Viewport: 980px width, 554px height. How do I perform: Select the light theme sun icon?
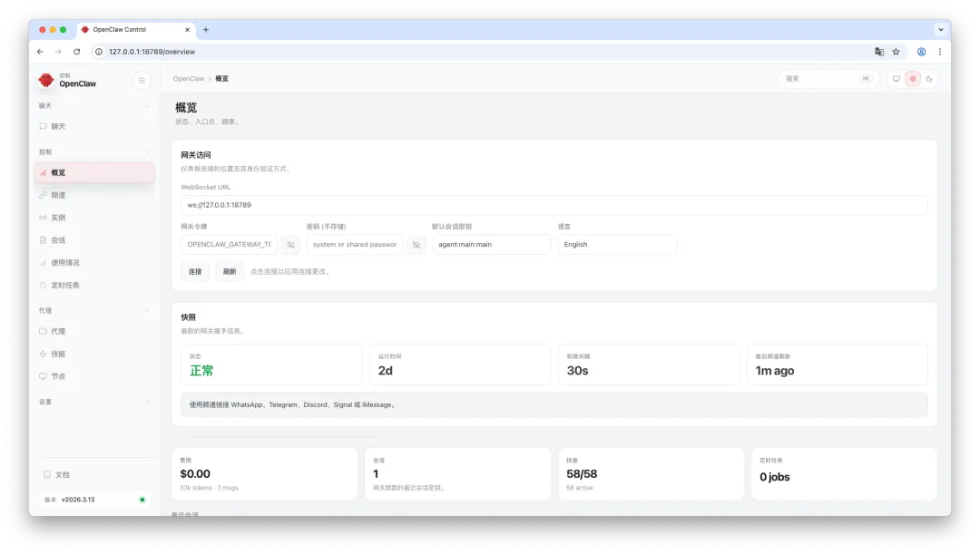tap(913, 79)
